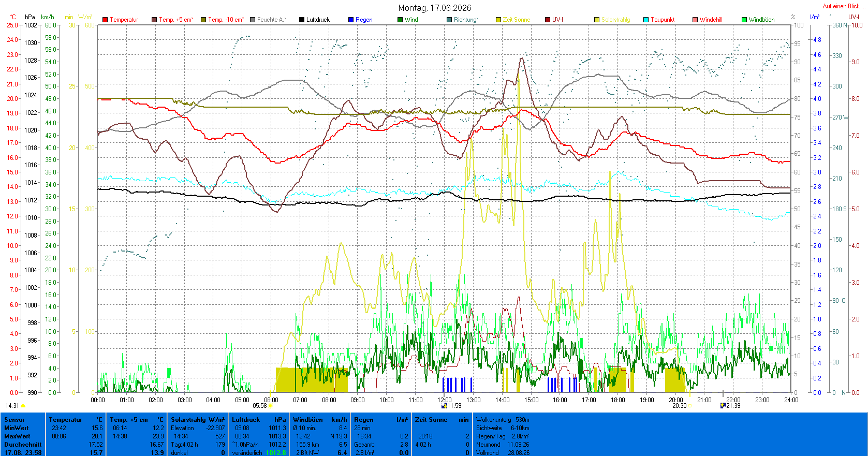This screenshot has width=868, height=456.
Task: Click the moon icon beside 21:39
Action: [723, 406]
